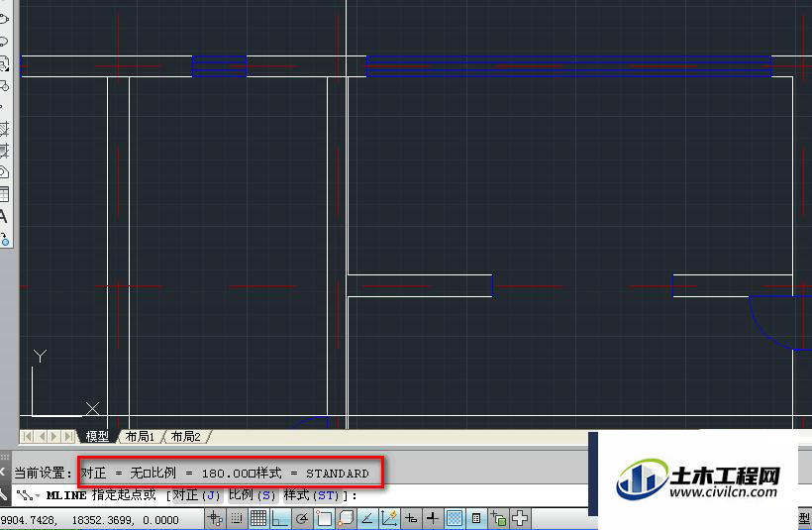Toggle Infer Constraints in status bar
The image size is (812, 530).
(215, 518)
